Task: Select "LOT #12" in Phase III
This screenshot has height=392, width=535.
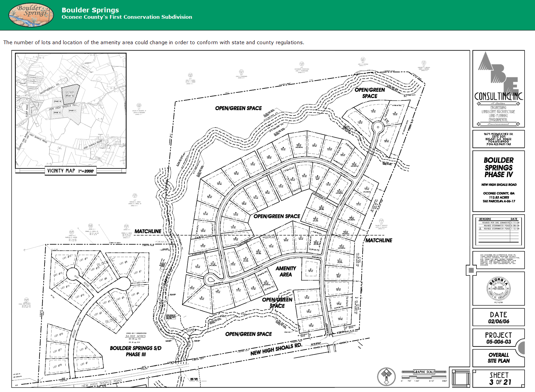Action: (x=67, y=257)
